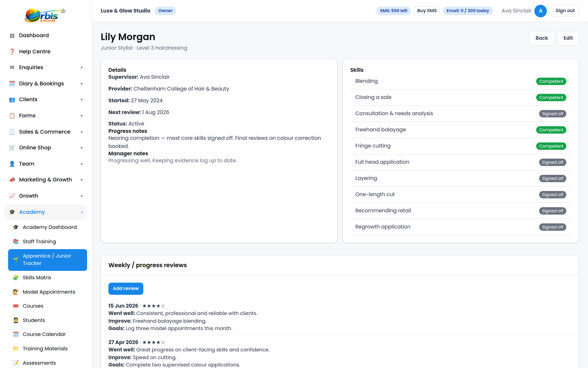Expand the Clients submenu arrow
Viewport: 588px width, 368px height.
click(82, 100)
